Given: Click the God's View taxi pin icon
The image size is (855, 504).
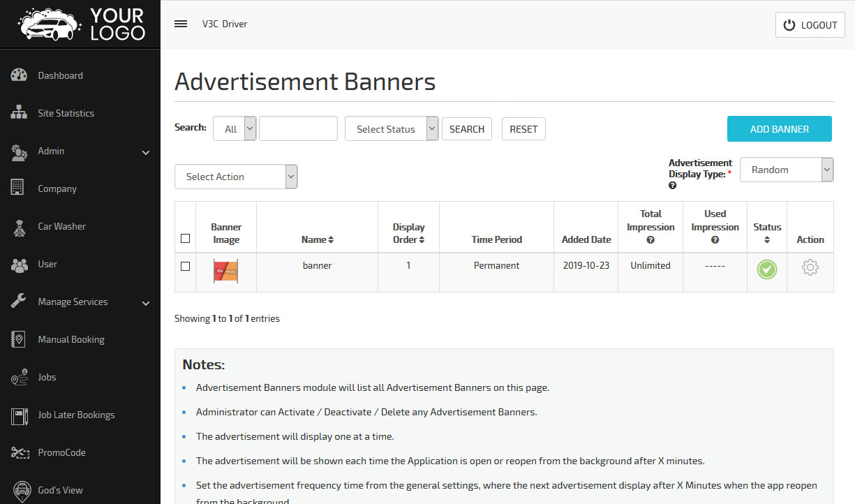Looking at the screenshot, I should (x=21, y=491).
